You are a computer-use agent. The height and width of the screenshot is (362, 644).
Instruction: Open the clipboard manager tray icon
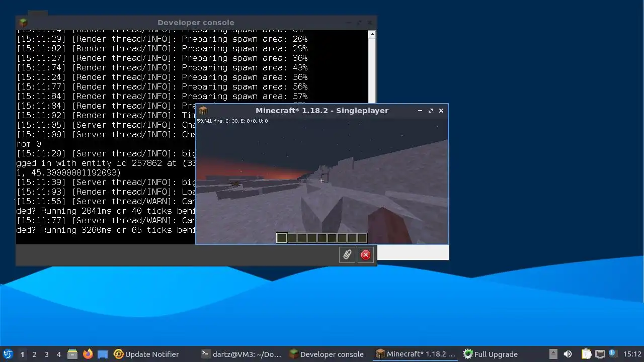(x=586, y=354)
